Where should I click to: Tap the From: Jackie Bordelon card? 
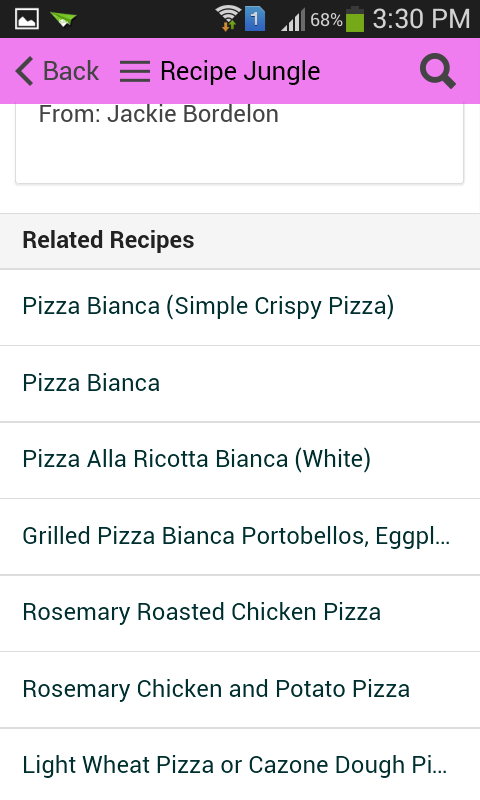click(x=240, y=143)
